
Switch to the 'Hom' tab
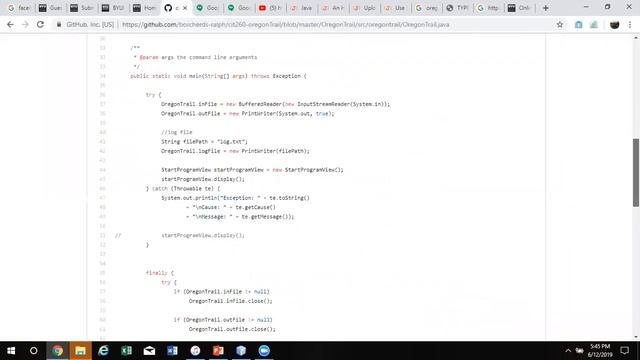click(x=145, y=8)
